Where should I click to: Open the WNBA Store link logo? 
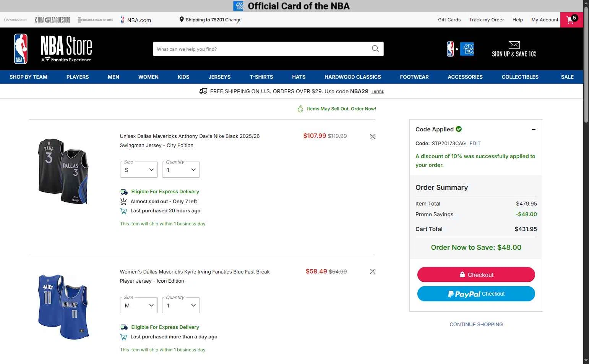(x=16, y=20)
